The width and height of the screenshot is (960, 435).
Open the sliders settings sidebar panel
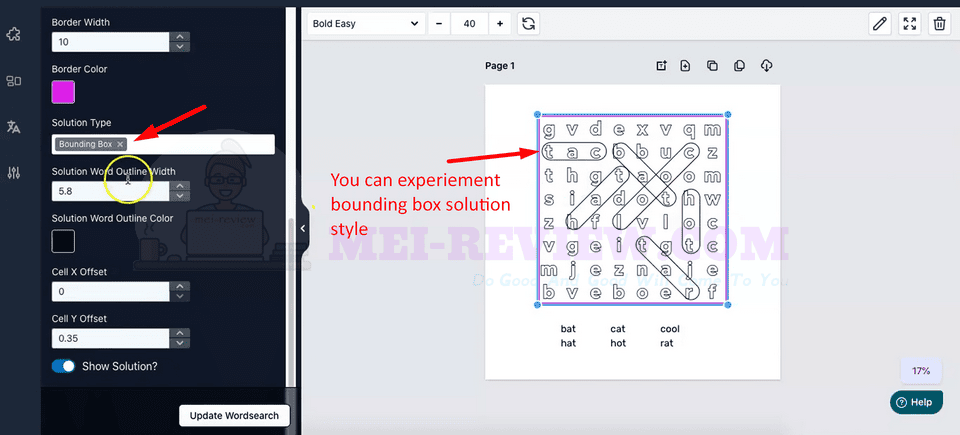click(13, 173)
